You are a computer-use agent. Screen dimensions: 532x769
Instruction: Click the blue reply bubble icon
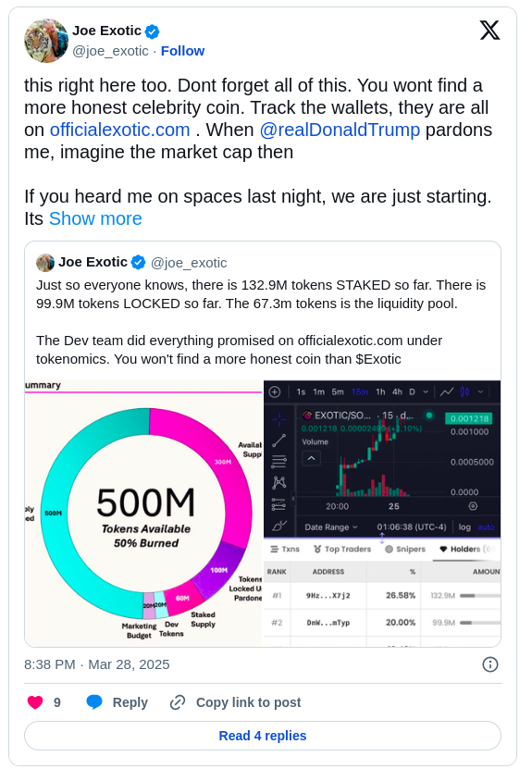[94, 702]
